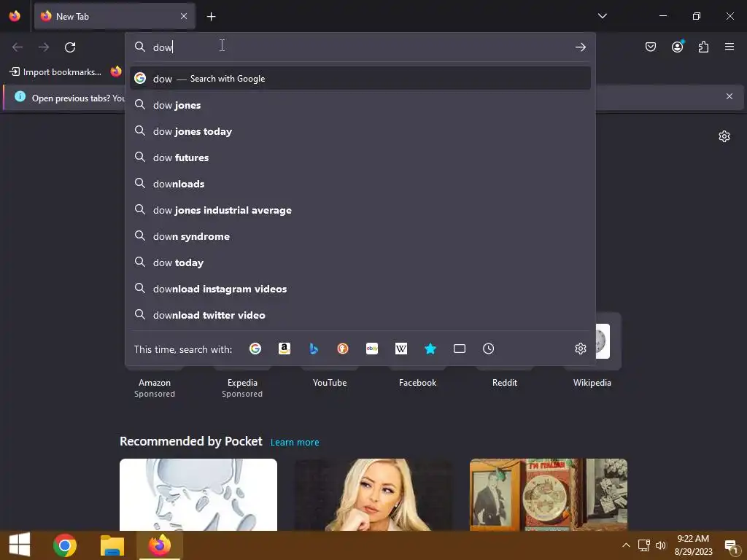Open the application hamburger menu
Screen dimensions: 747x560
click(729, 47)
